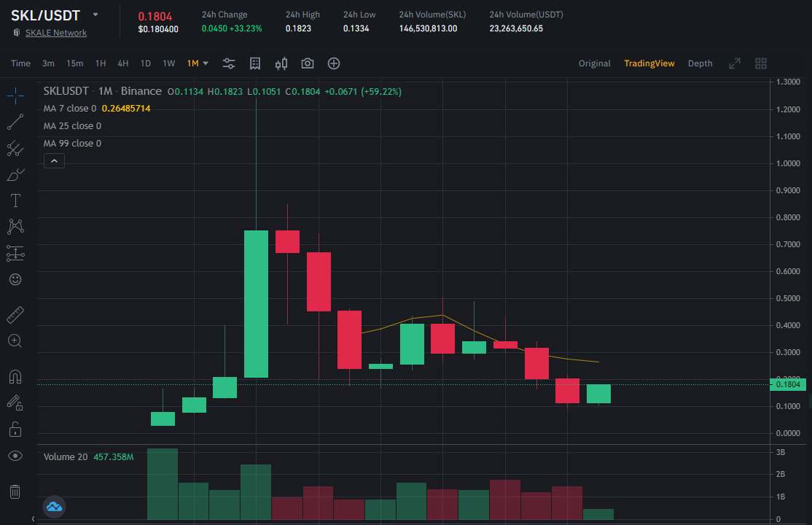The image size is (812, 525).
Task: Expand chart to fullscreen
Action: (734, 63)
